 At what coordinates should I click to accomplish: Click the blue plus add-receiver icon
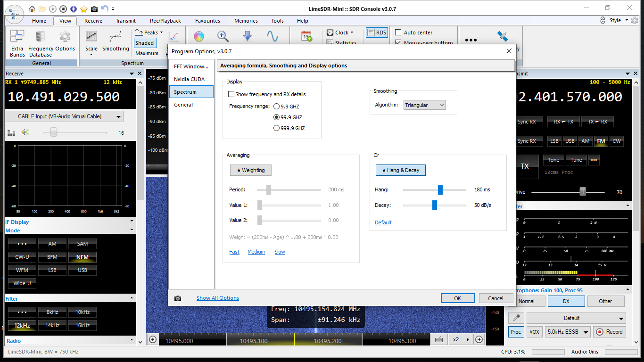click(74, 8)
